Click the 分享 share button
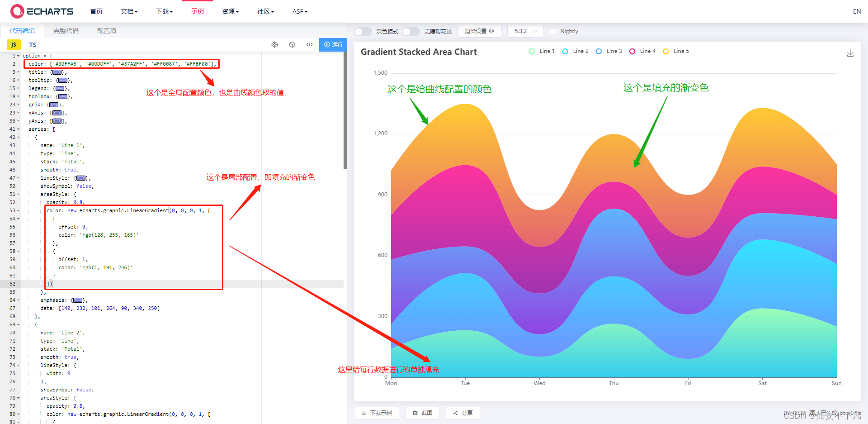 [462, 413]
